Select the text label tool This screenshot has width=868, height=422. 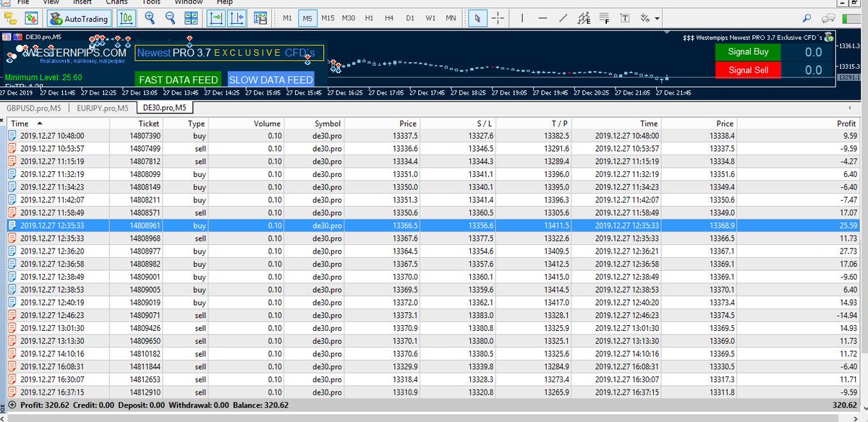pyautogui.click(x=624, y=18)
